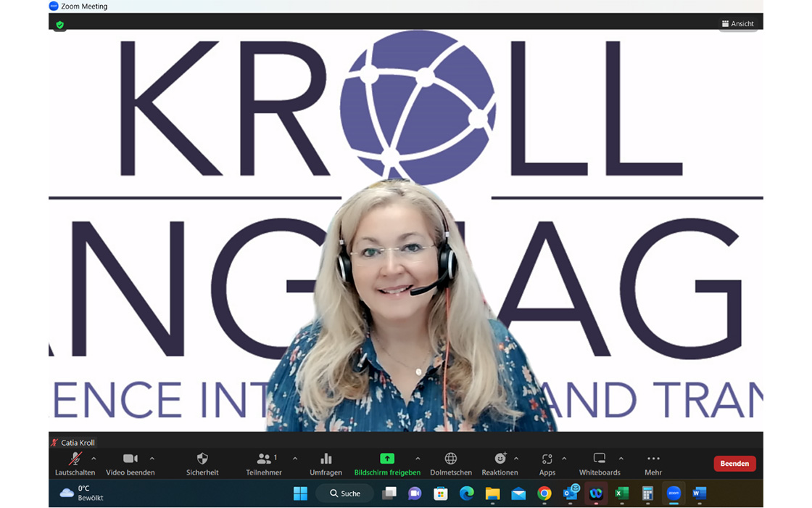Select the Zoom taskbar icon

pos(674,493)
